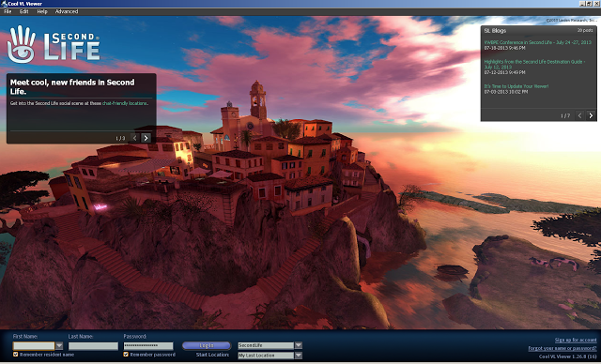Toggle Remember password checkbox

(x=126, y=355)
